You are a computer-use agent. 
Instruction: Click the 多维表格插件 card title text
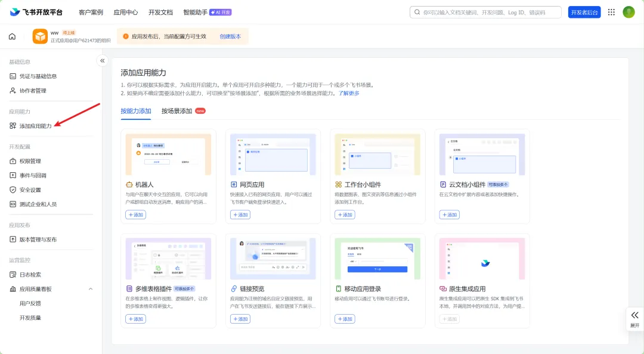point(154,289)
